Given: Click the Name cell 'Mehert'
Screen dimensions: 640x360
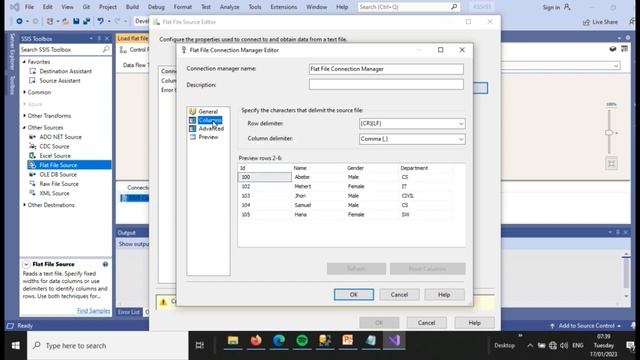Looking at the screenshot, I should coord(302,187).
